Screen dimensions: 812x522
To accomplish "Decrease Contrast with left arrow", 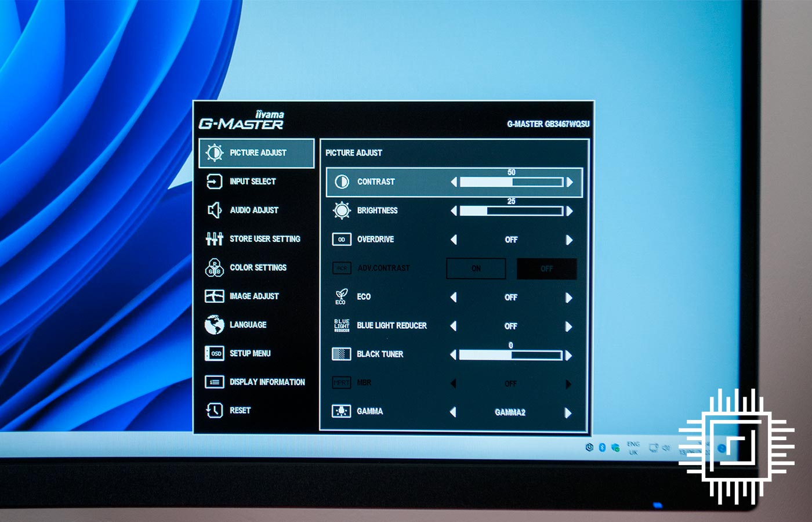I will pyautogui.click(x=454, y=182).
